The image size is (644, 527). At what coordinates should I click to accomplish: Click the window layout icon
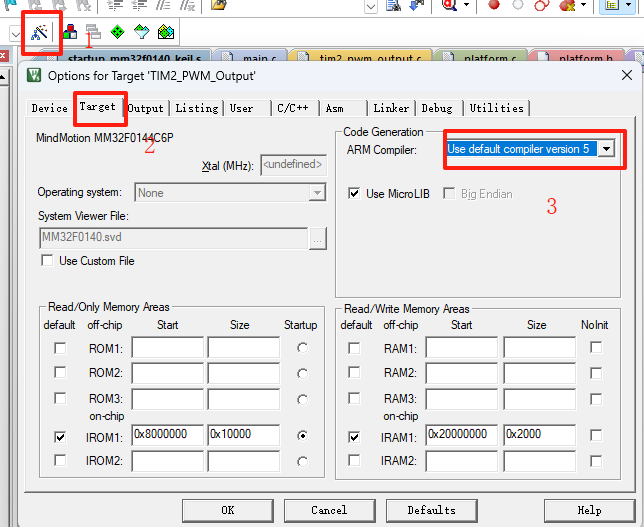(612, 5)
